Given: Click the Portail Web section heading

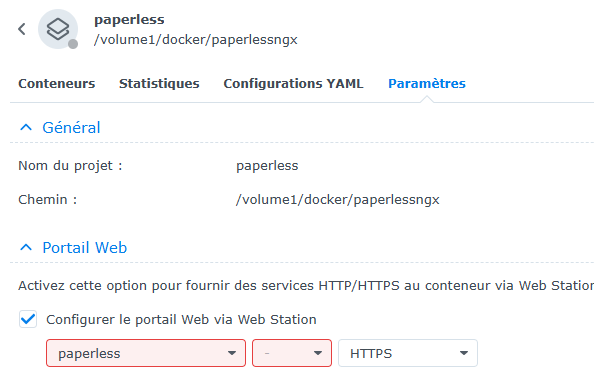Looking at the screenshot, I should [85, 248].
